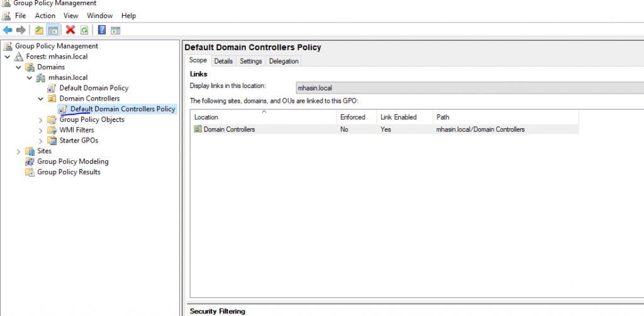
Task: Select Group Policy Modeling tree label
Action: point(73,161)
